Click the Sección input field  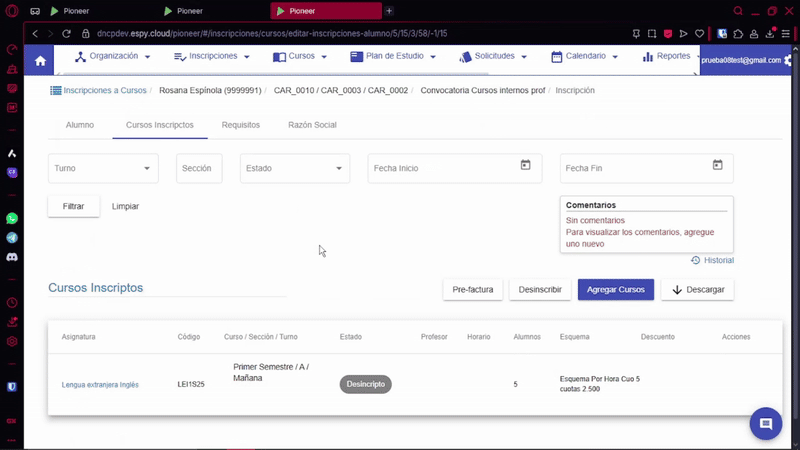(x=199, y=168)
